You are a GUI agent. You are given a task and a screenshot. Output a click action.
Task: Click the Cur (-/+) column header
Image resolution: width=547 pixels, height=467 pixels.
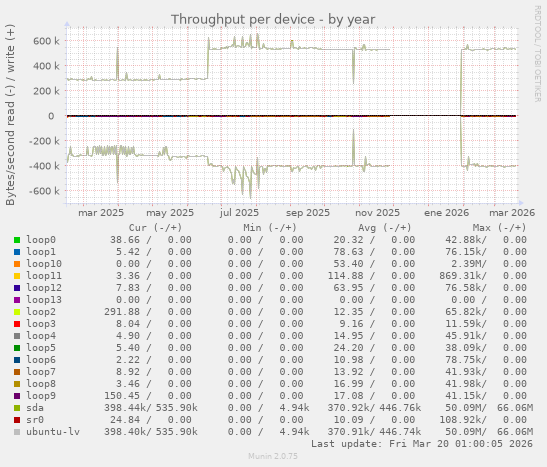[x=155, y=228]
